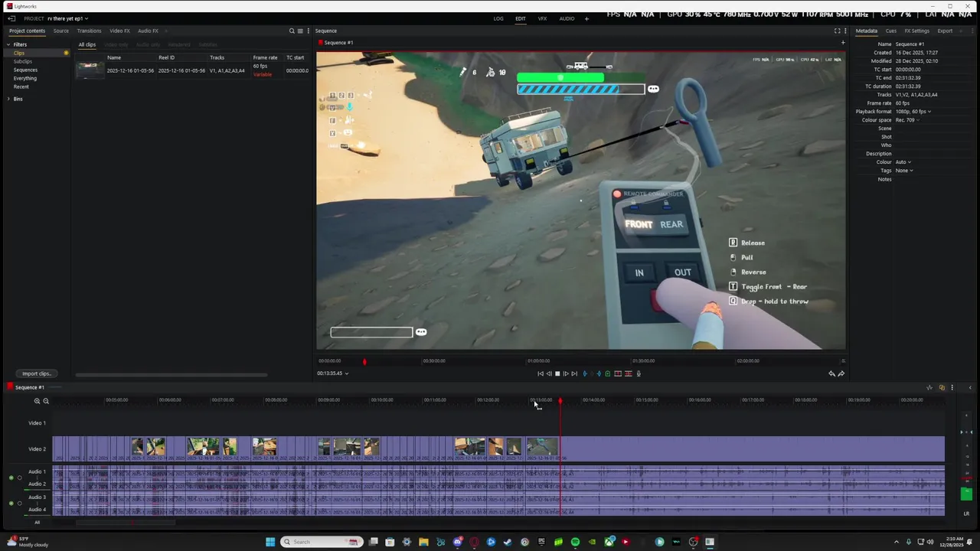This screenshot has width=980, height=551.
Task: Toggle fullscreen on the sequence viewer
Action: tap(837, 31)
